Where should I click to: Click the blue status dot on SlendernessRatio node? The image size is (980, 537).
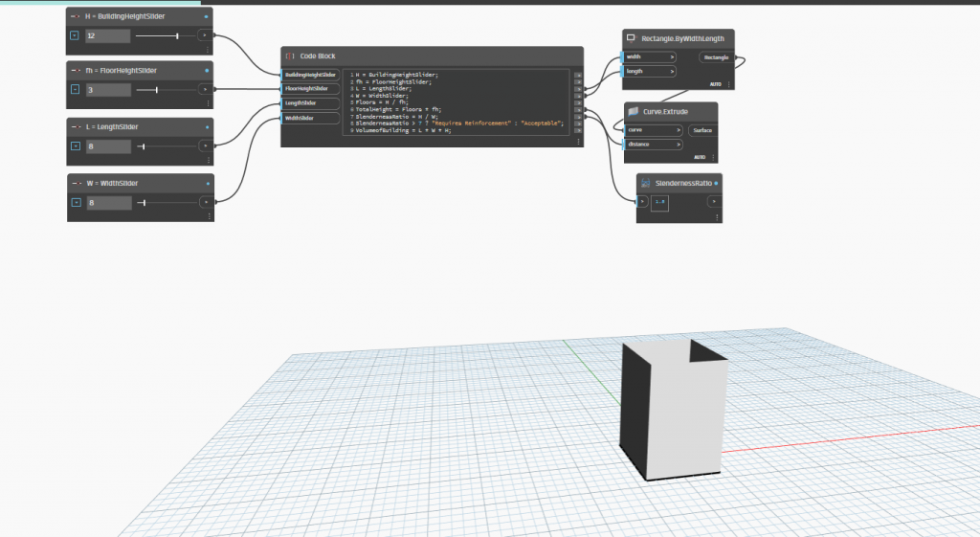point(716,183)
